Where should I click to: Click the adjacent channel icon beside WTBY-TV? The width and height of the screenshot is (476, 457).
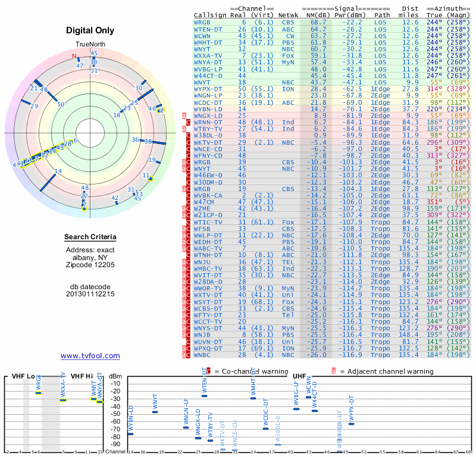pos(184,129)
